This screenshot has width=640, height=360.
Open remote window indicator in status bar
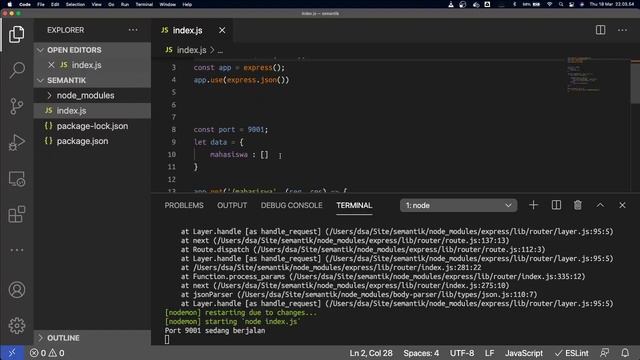click(12, 353)
